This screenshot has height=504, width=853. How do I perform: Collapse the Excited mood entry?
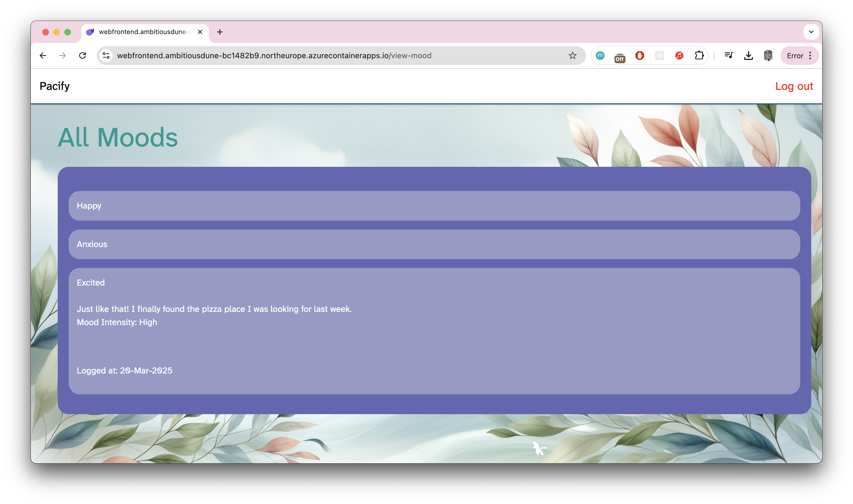point(91,283)
